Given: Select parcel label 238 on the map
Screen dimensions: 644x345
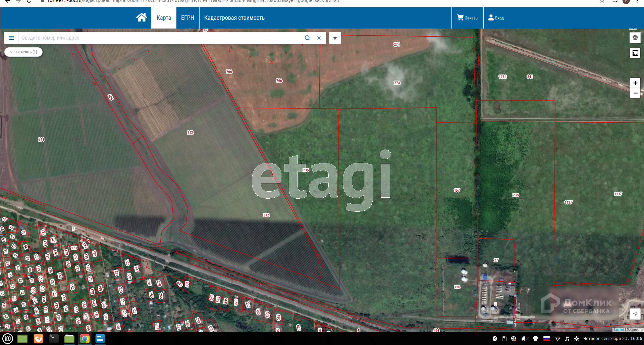Looking at the screenshot, I should coord(516,195).
